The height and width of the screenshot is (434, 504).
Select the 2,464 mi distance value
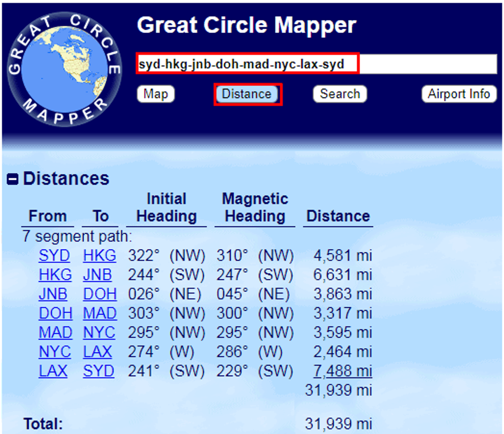(343, 352)
